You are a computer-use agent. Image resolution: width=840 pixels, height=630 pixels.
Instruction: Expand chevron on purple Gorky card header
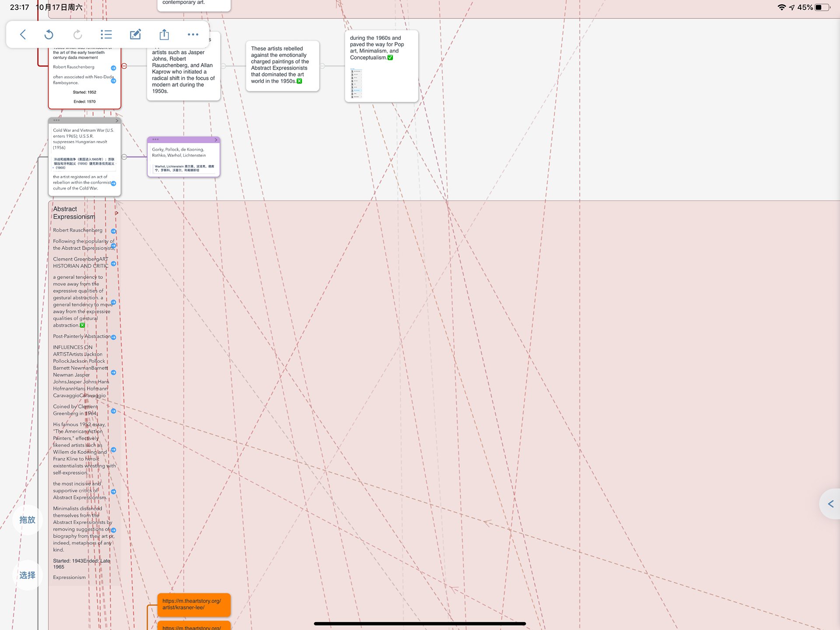tap(216, 140)
